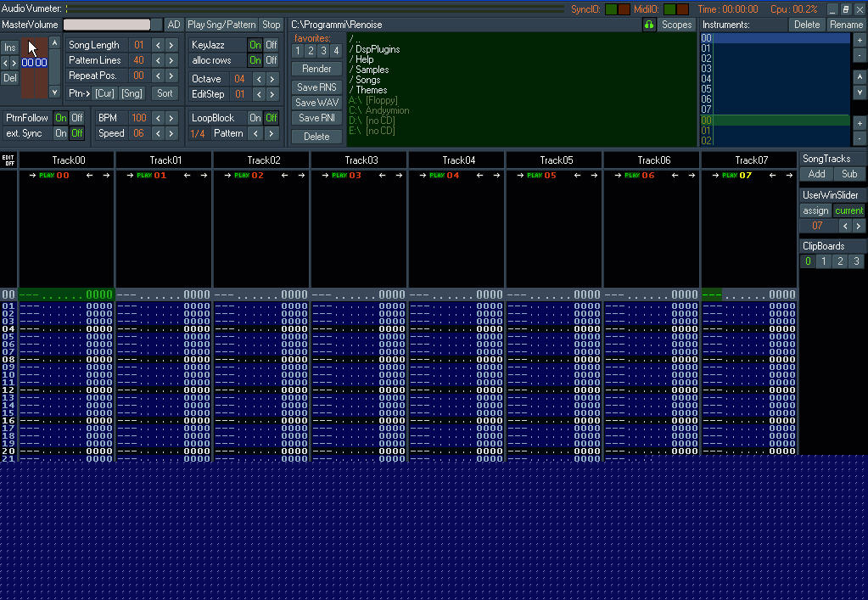Switch PtrnFollow to Off
This screenshot has width=868, height=600.
(x=77, y=118)
